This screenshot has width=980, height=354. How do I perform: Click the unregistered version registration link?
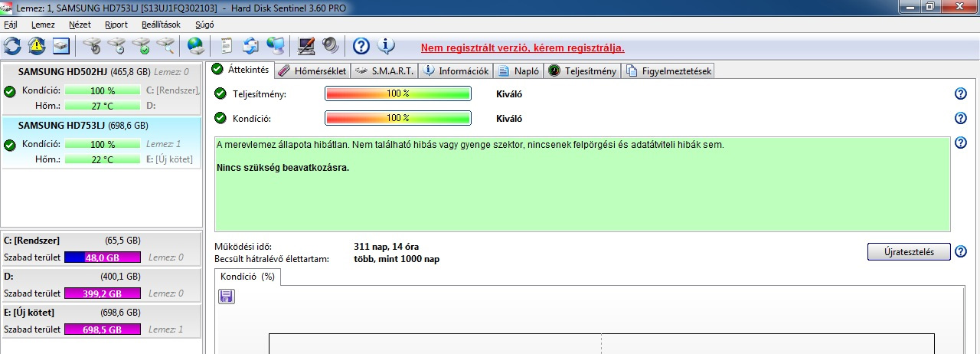523,48
